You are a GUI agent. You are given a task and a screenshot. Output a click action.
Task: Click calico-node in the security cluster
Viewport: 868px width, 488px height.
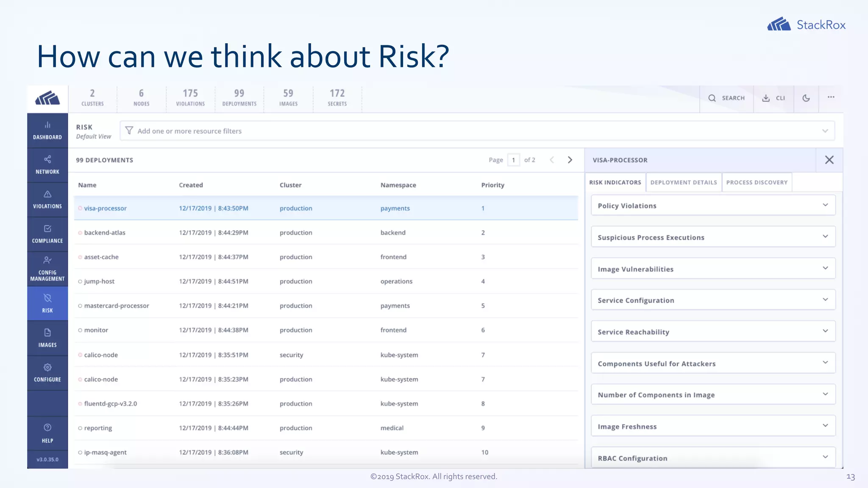coord(101,355)
